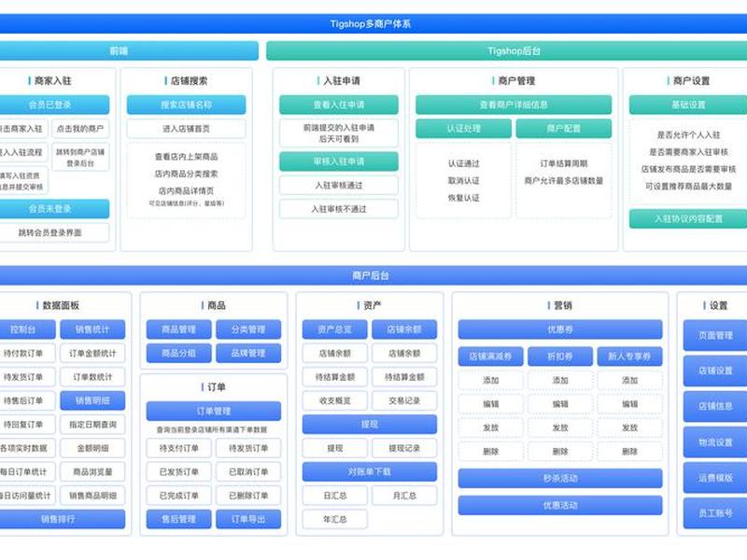747x560 pixels.
Task: Select the 订单数统计 box
Action: (92, 377)
